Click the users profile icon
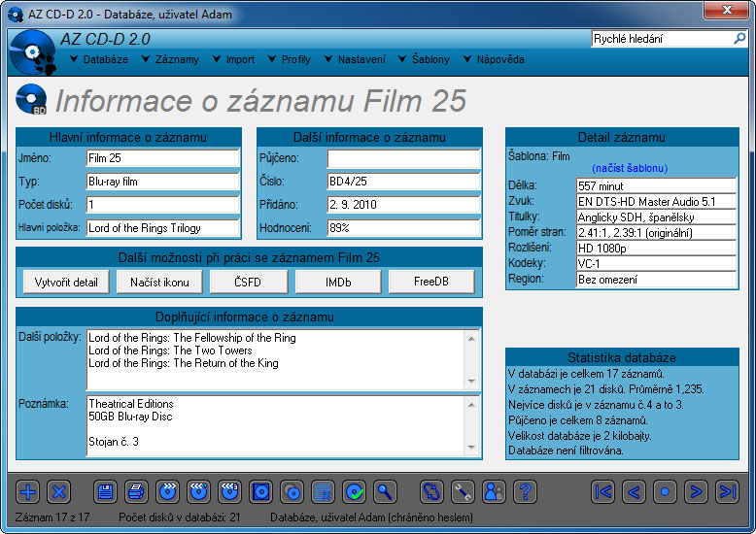 click(x=495, y=491)
